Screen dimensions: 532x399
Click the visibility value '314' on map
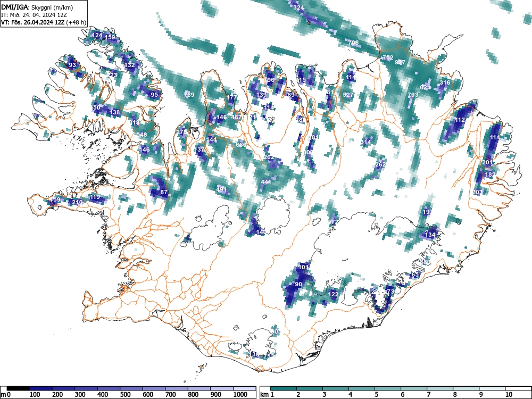coord(366,142)
